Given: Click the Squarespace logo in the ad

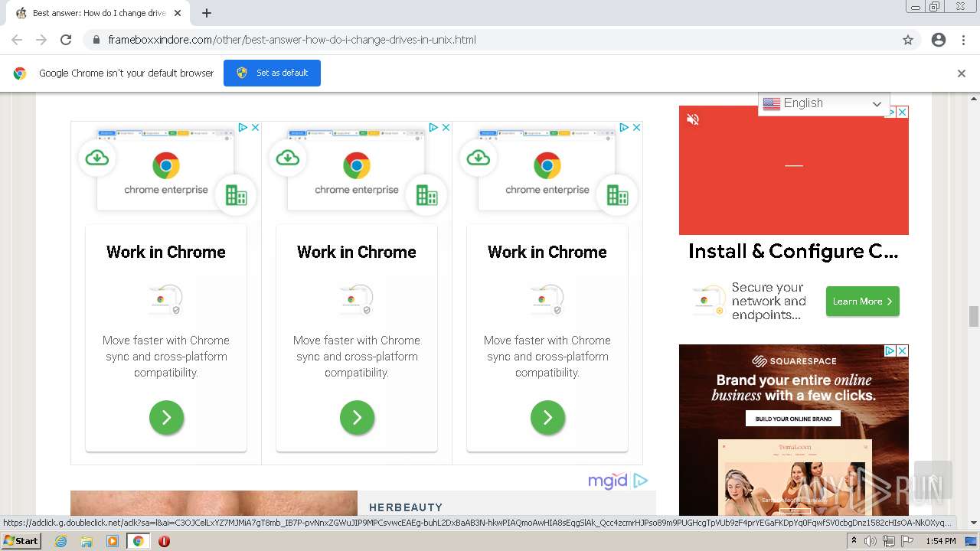Looking at the screenshot, I should 793,361.
